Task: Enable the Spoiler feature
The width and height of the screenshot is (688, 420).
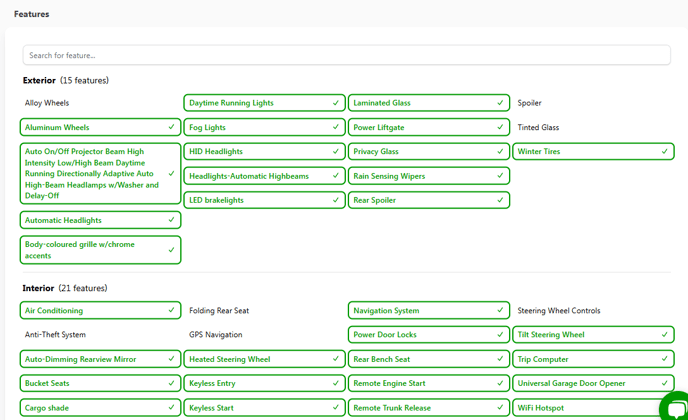Action: click(x=593, y=103)
